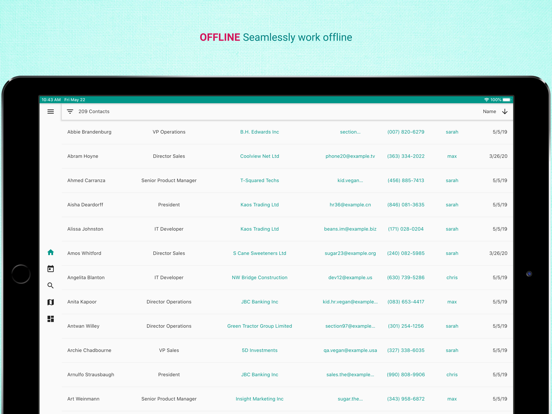Select contact Abram Hoyne

click(x=82, y=156)
